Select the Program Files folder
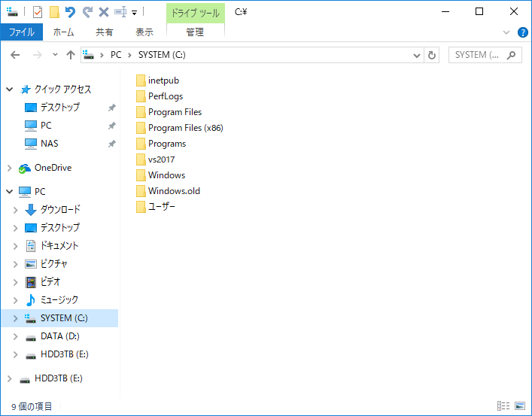Viewport: 532px width, 416px height. (x=175, y=112)
